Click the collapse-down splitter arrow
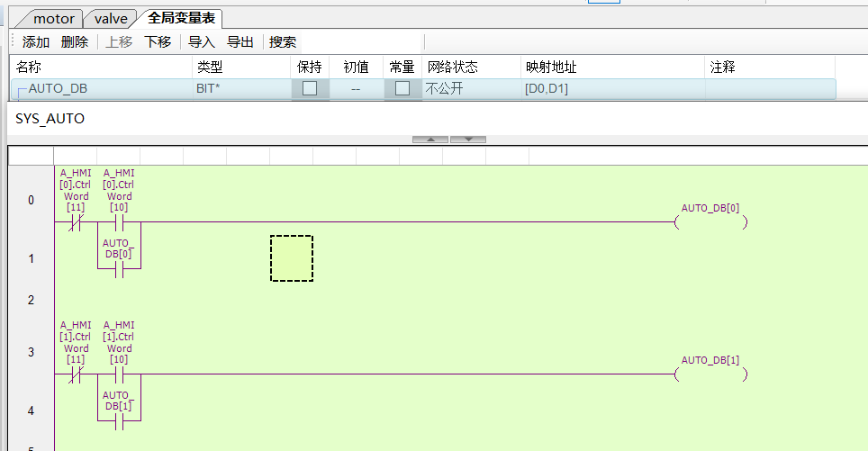 click(x=468, y=140)
